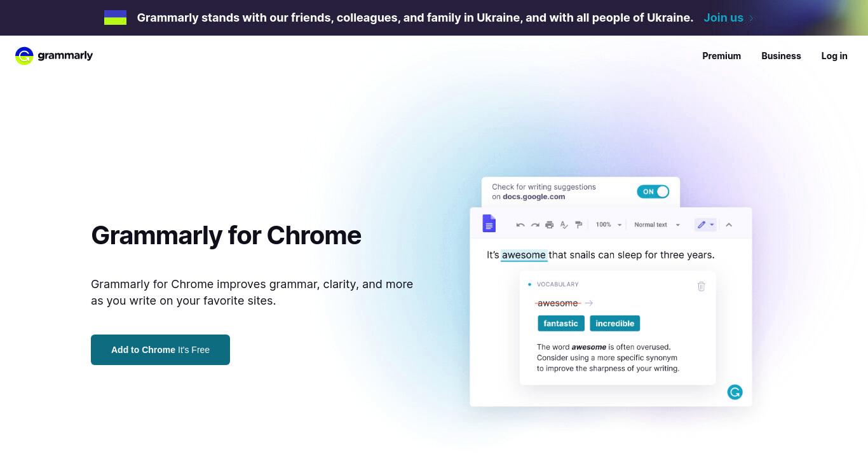The width and height of the screenshot is (868, 463).
Task: Open the Premium menu item
Action: coord(721,56)
